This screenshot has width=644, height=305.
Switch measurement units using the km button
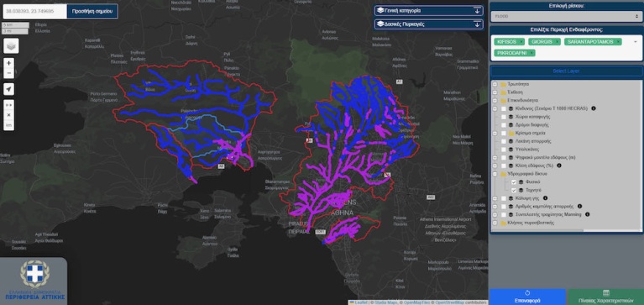(x=8, y=125)
